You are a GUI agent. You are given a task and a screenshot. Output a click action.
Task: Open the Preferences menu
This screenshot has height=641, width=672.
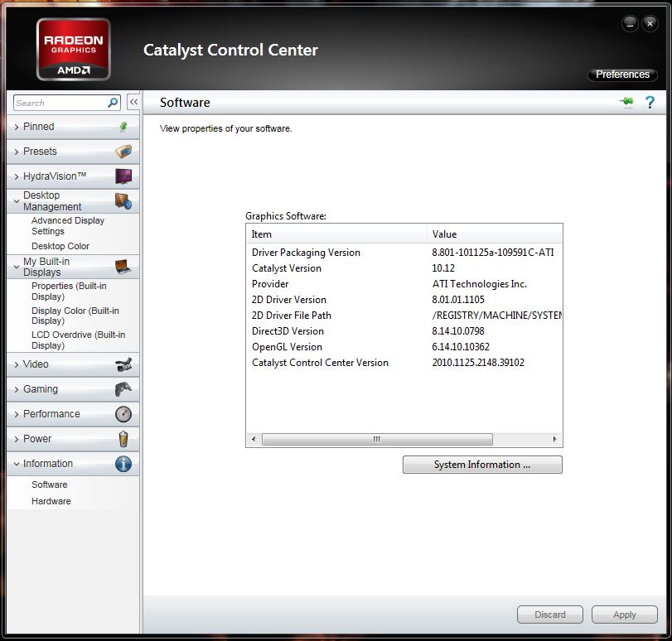click(x=622, y=75)
